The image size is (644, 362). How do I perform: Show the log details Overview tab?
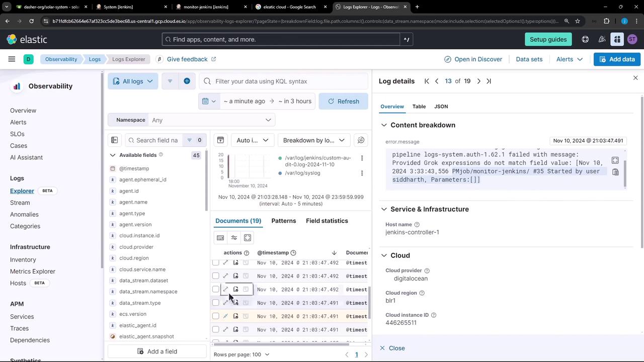[x=392, y=107]
